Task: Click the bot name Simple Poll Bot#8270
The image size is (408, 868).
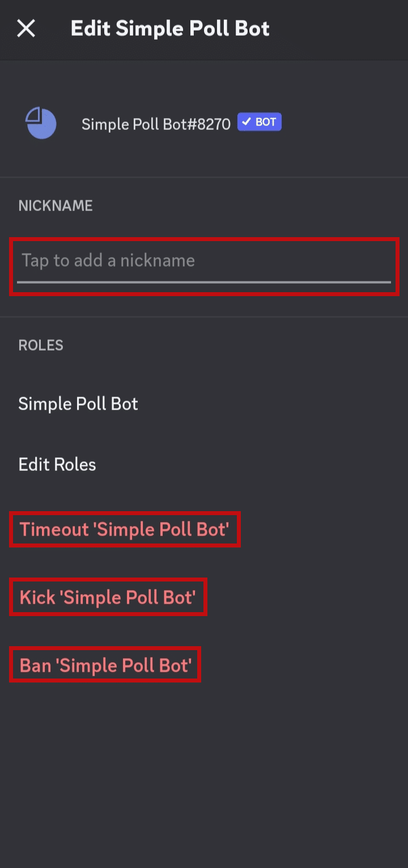Action: (x=156, y=124)
